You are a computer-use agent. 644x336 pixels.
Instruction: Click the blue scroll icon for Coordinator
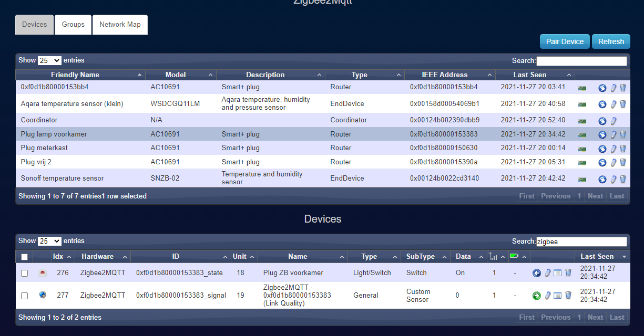click(602, 121)
